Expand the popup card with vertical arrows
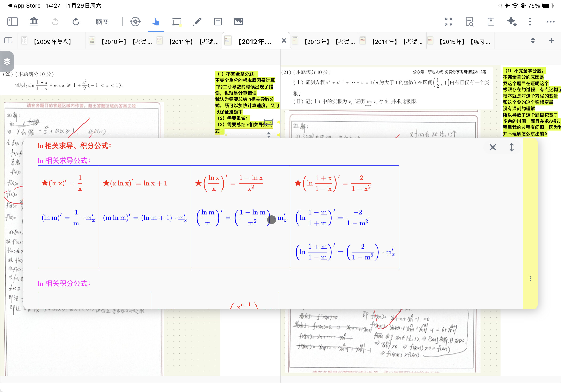 (511, 147)
